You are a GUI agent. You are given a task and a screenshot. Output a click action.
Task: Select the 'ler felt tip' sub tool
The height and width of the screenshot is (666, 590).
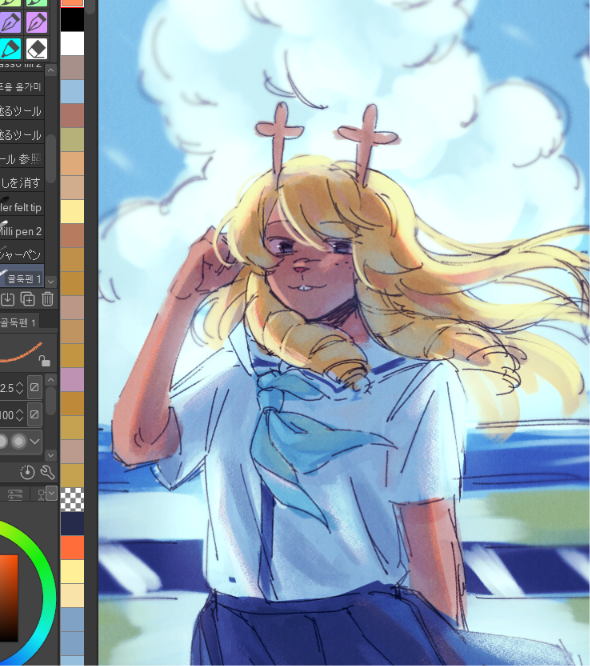(x=22, y=207)
